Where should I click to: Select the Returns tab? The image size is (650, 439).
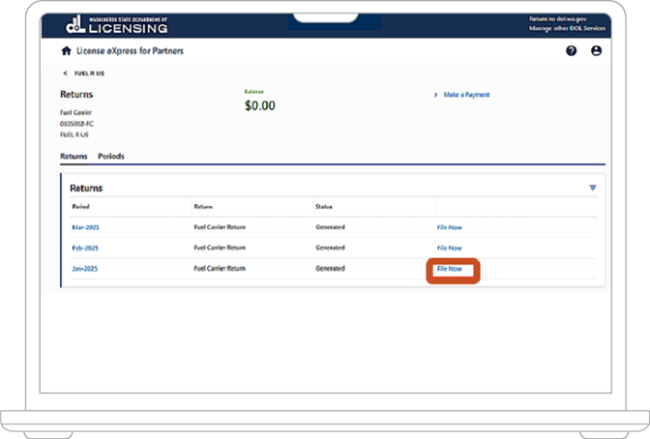74,156
